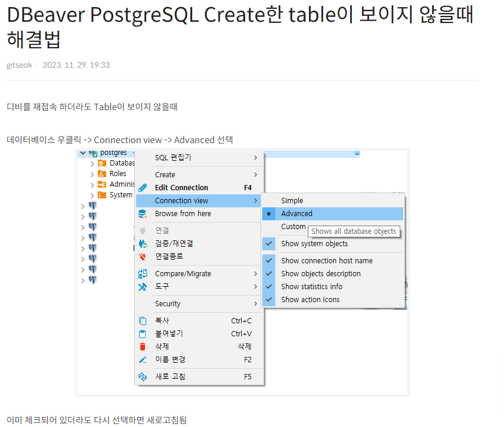Choose 연결종료 menu entry
The height and width of the screenshot is (427, 504).
199,257
